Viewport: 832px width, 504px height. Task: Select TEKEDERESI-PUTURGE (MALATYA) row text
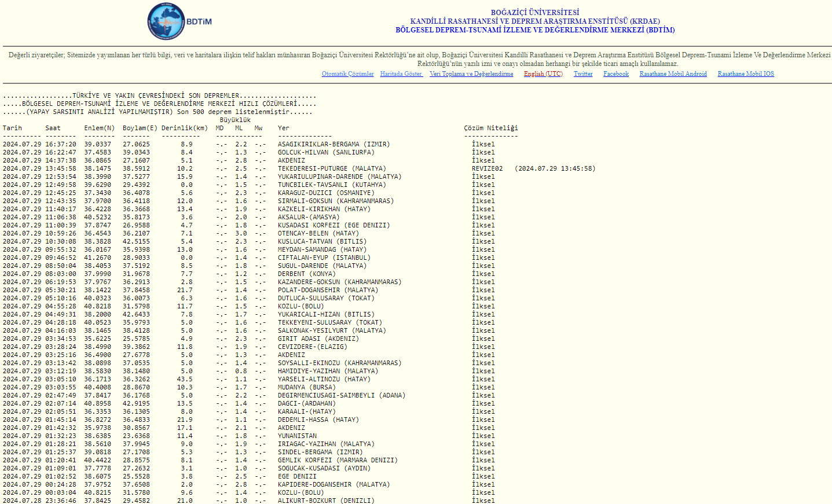332,169
